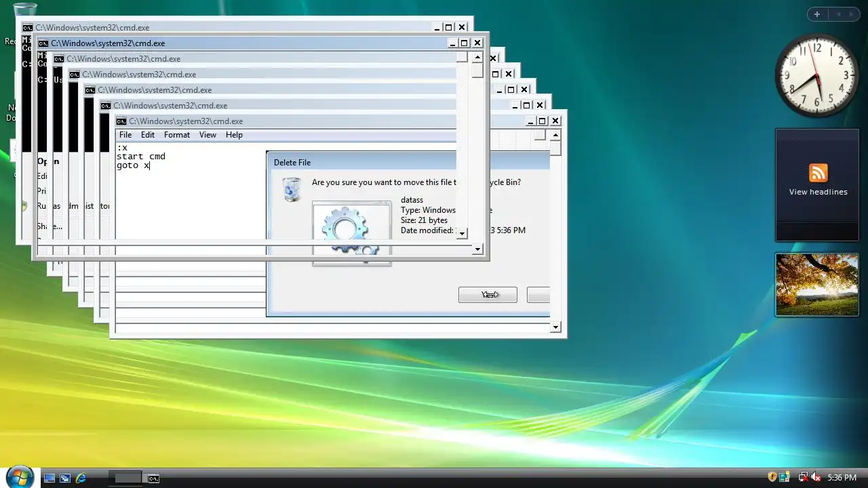
Task: Click Switch Between Windows quick launch icon
Action: click(65, 478)
